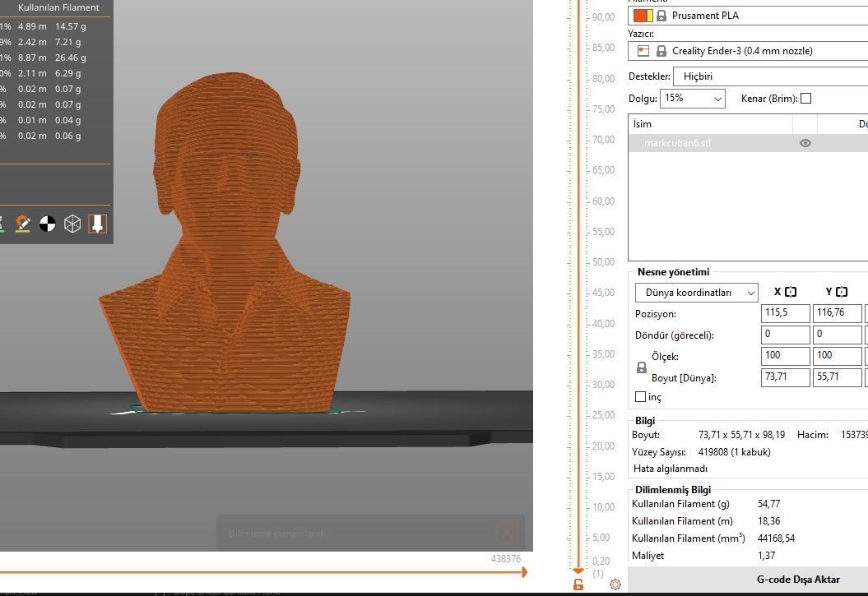Click the lock icon beside Creality Ender-3
868x596 pixels.
[661, 51]
